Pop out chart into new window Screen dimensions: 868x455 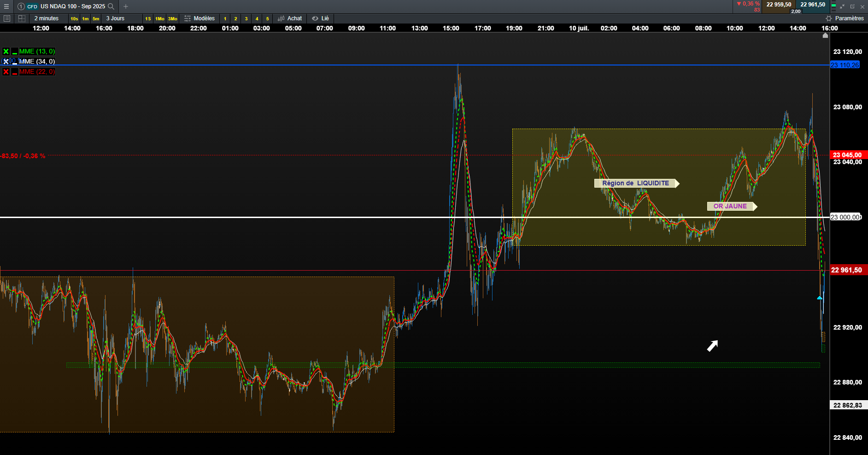(852, 6)
